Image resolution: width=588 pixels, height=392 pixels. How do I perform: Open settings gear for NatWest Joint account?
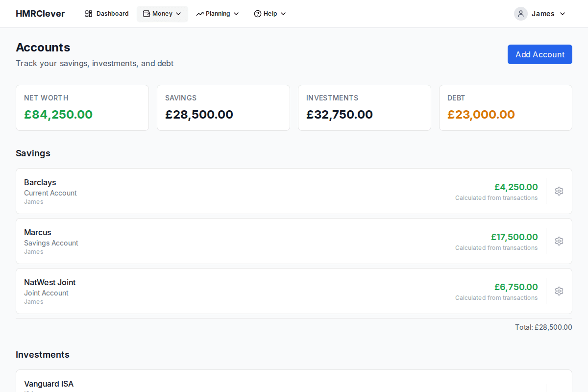559,291
